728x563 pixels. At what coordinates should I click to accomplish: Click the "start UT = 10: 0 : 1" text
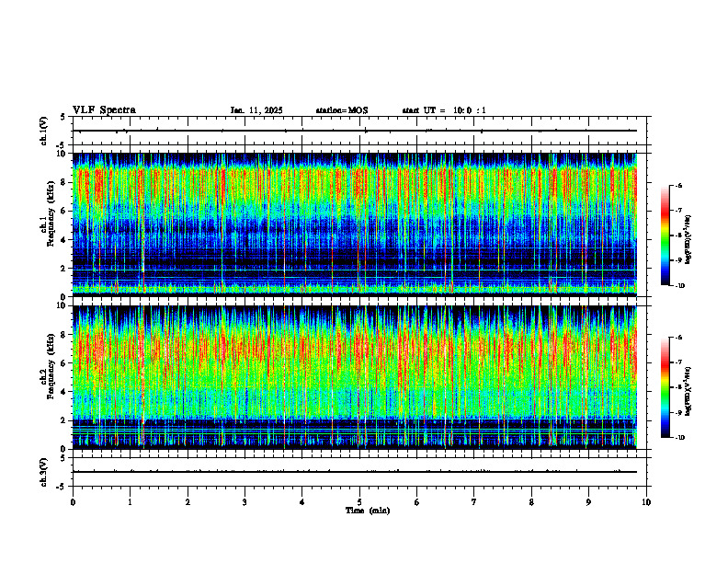[444, 110]
